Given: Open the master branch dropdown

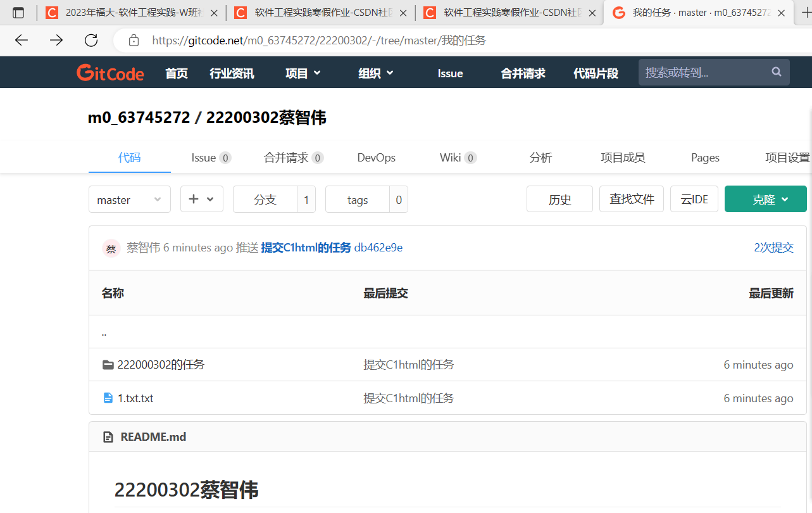Looking at the screenshot, I should coord(129,199).
